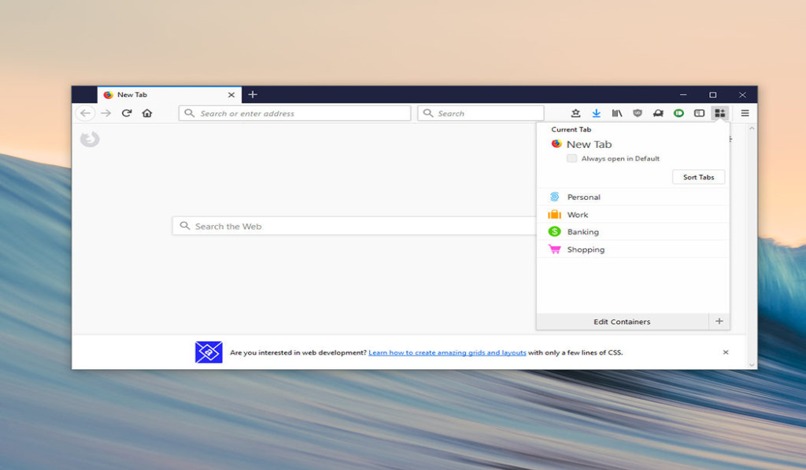Minimize the Firefox window
This screenshot has height=470, width=806.
coord(683,95)
